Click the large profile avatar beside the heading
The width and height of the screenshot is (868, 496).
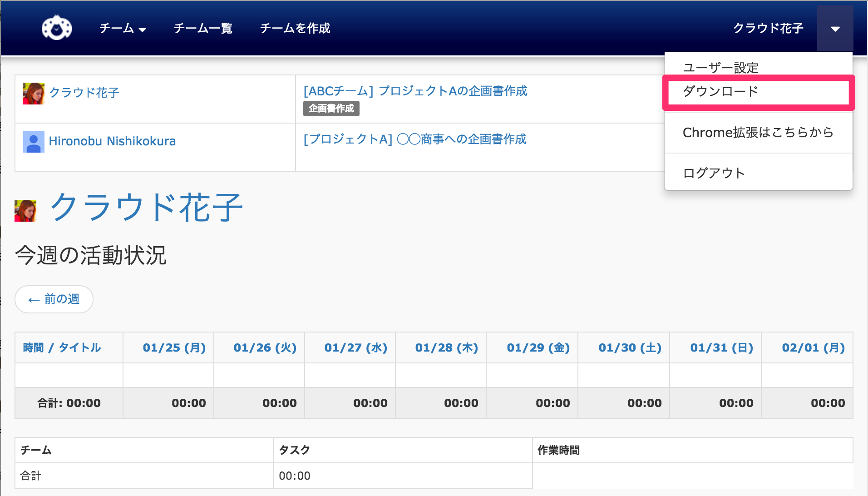click(25, 211)
